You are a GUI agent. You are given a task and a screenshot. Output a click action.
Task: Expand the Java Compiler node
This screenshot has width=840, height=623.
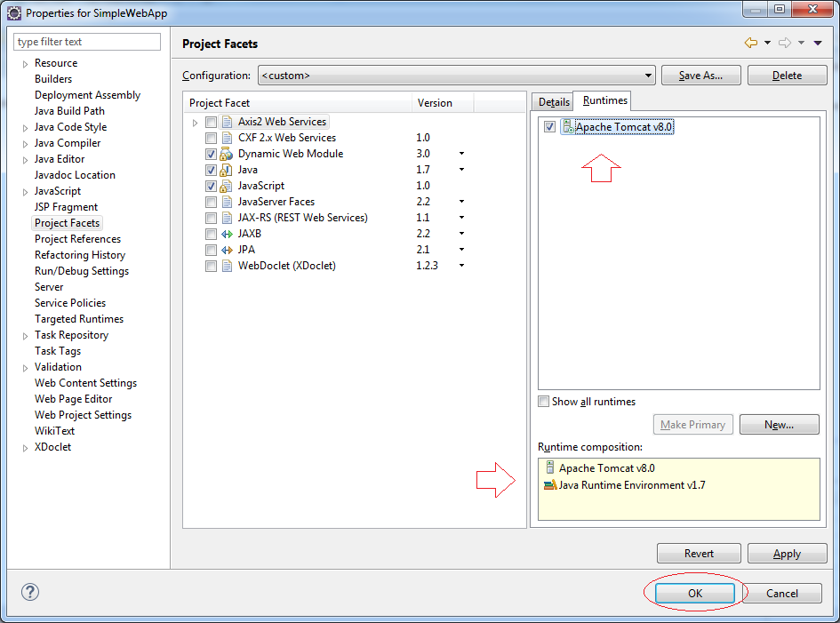click(25, 144)
